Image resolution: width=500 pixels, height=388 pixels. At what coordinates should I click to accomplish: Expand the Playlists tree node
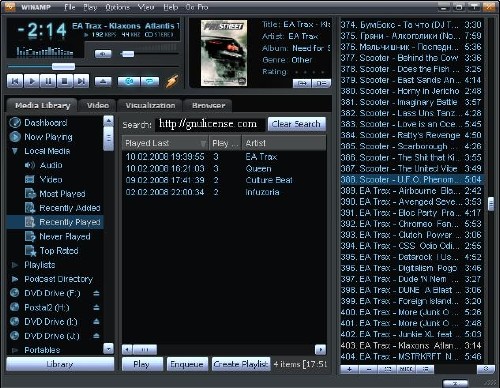click(x=15, y=265)
